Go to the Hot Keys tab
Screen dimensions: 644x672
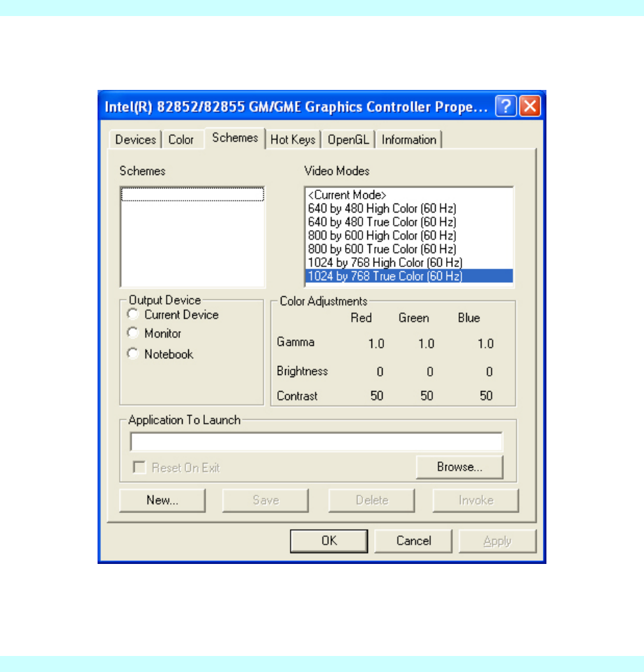[x=293, y=139]
